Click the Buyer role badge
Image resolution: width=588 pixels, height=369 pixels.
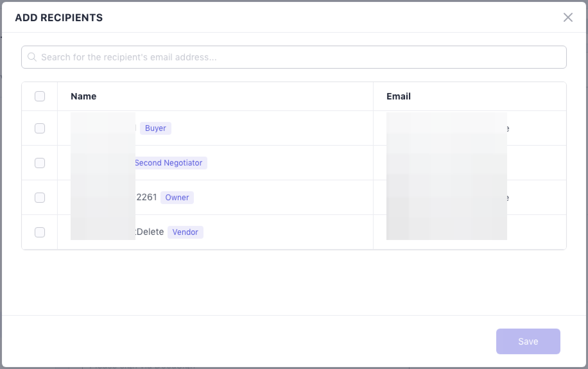(155, 128)
